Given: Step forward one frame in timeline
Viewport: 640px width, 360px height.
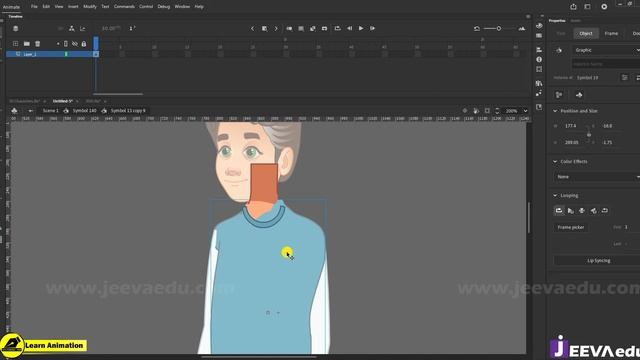Looking at the screenshot, I should point(372,28).
